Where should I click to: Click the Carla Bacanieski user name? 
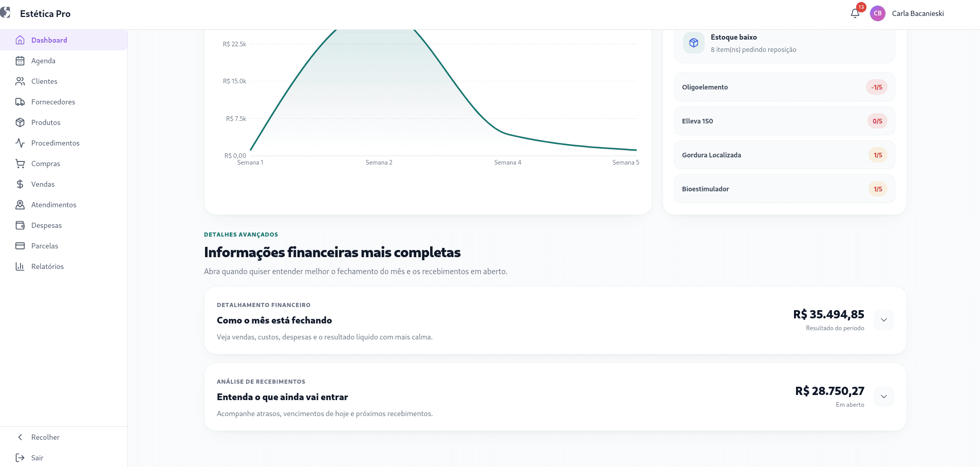918,13
